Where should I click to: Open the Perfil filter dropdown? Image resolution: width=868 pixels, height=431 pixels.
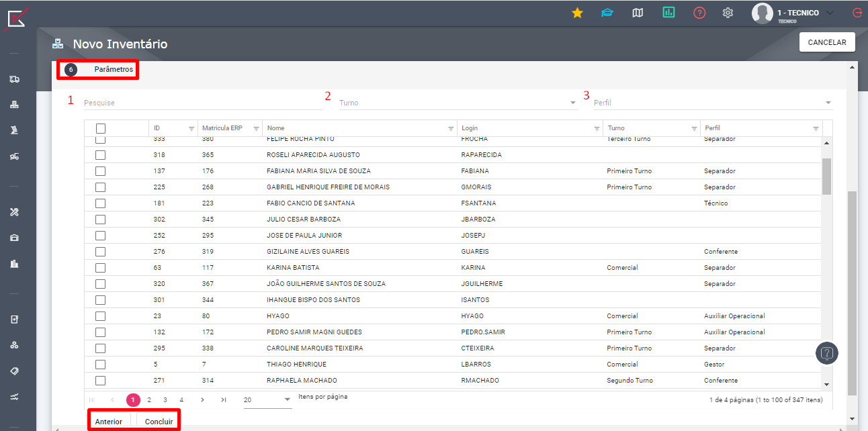712,103
